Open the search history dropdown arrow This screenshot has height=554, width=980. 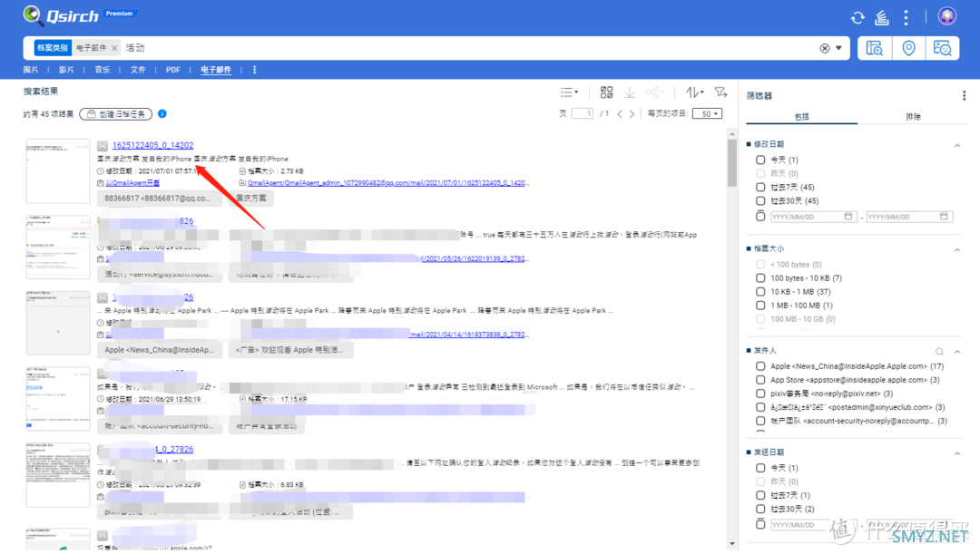point(838,48)
